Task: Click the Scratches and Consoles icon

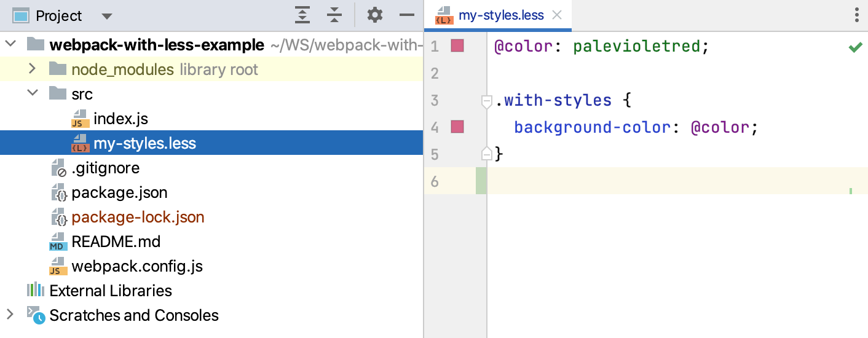Action: (36, 315)
